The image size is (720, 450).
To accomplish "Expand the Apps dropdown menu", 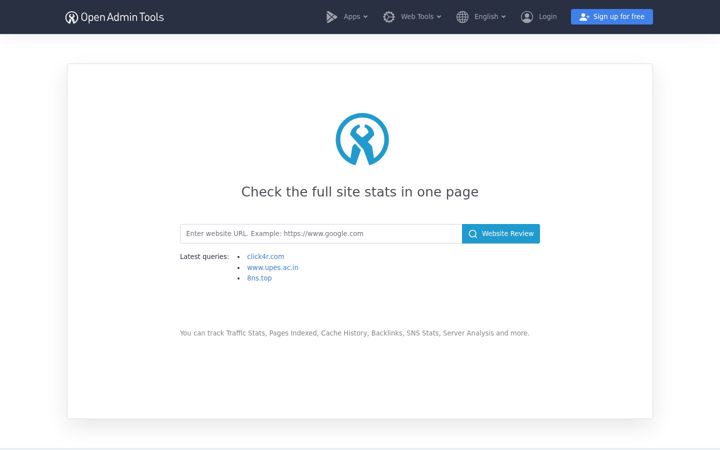I will (x=355, y=17).
